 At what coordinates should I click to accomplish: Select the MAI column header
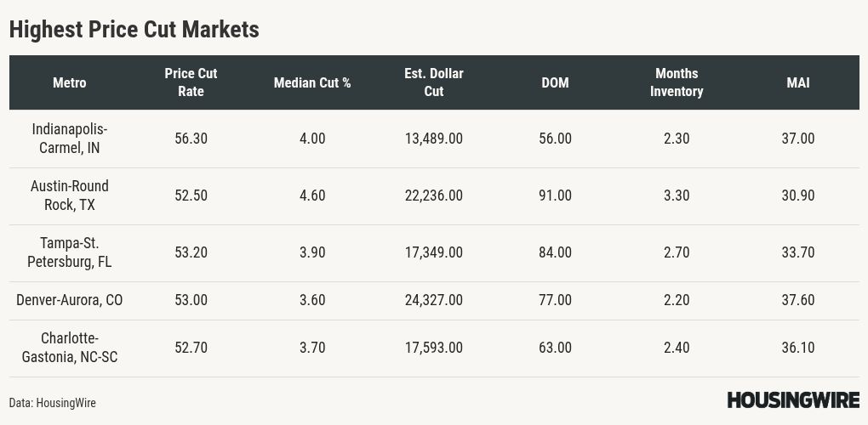tap(798, 82)
